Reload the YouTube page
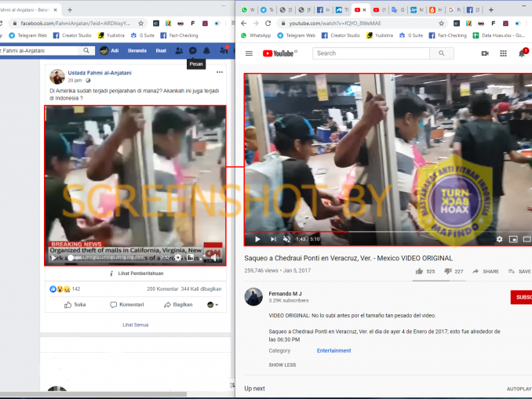This screenshot has width=532, height=399. [268, 24]
